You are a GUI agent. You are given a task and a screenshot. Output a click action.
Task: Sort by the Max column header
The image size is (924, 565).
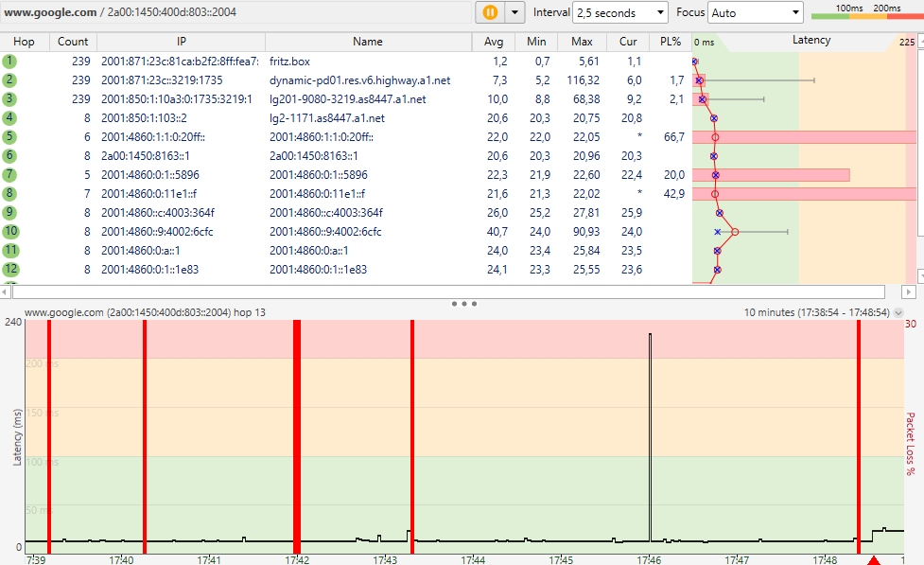coord(582,42)
